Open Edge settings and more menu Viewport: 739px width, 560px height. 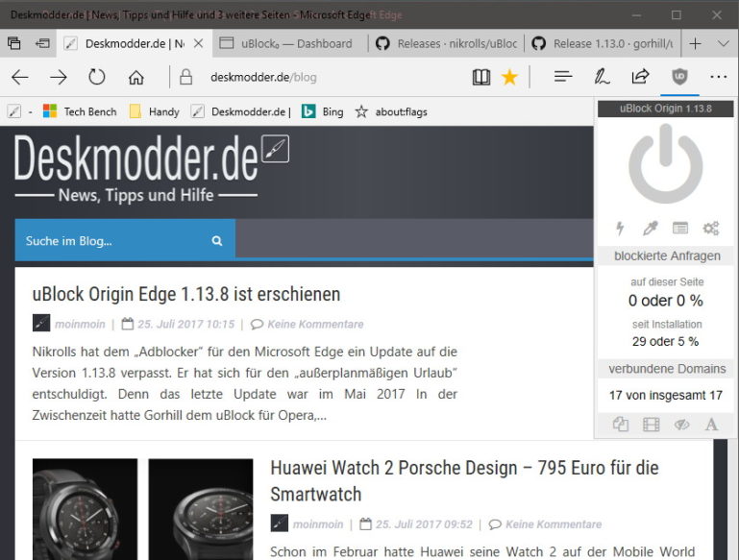coord(718,76)
